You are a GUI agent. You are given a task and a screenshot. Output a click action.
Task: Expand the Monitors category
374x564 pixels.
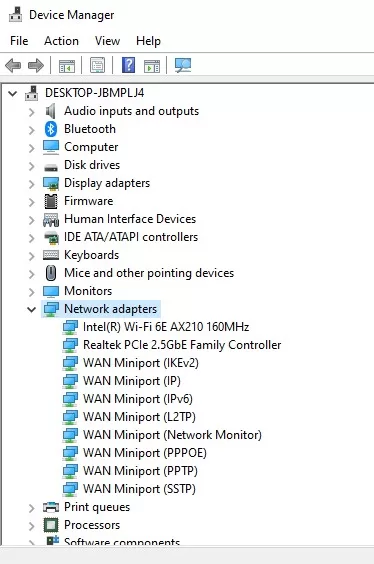(32, 292)
